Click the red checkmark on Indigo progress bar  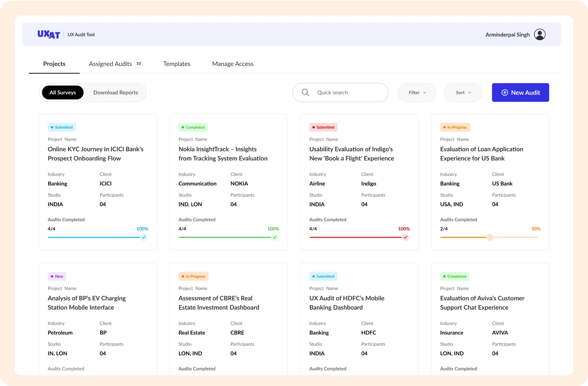click(405, 237)
